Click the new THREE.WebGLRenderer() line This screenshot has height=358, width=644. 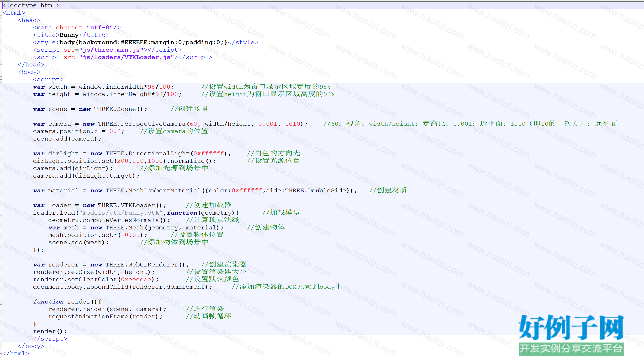pos(111,265)
